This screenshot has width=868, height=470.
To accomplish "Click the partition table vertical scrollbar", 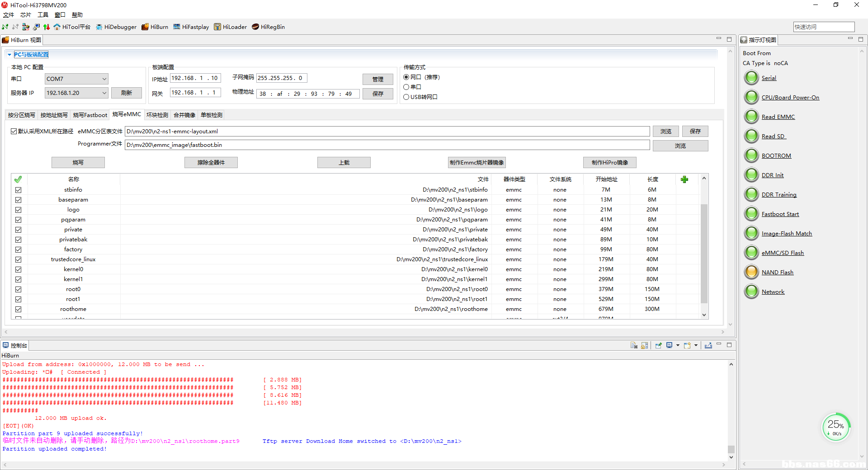I will [x=704, y=253].
